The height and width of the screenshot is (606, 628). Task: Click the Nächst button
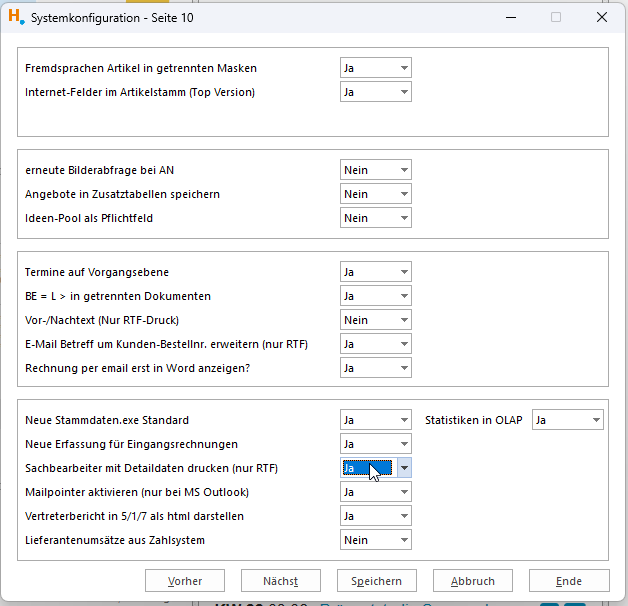tap(280, 581)
